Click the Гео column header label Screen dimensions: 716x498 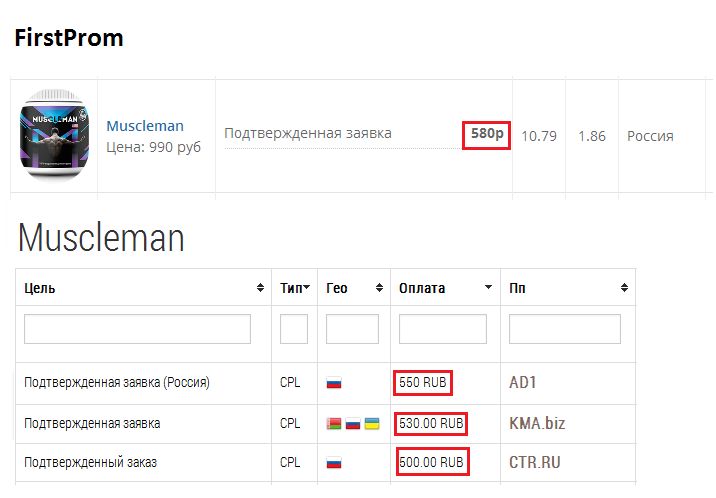[337, 288]
